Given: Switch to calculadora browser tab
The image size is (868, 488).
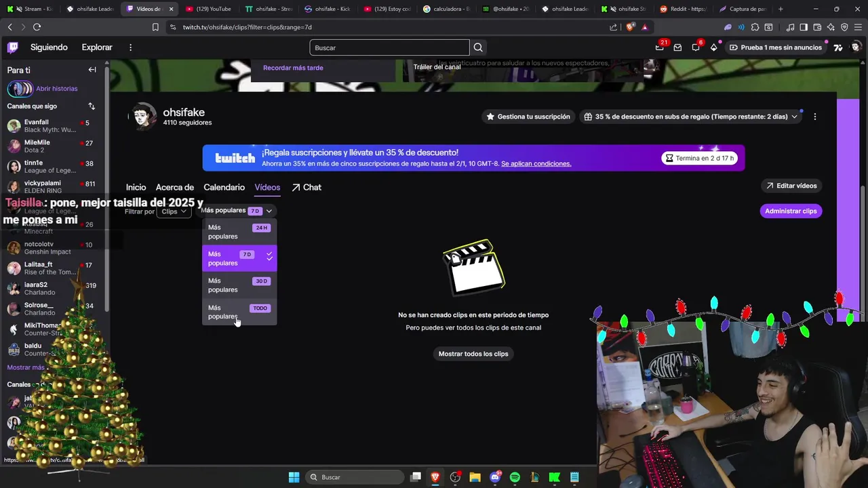Looking at the screenshot, I should 448,9.
